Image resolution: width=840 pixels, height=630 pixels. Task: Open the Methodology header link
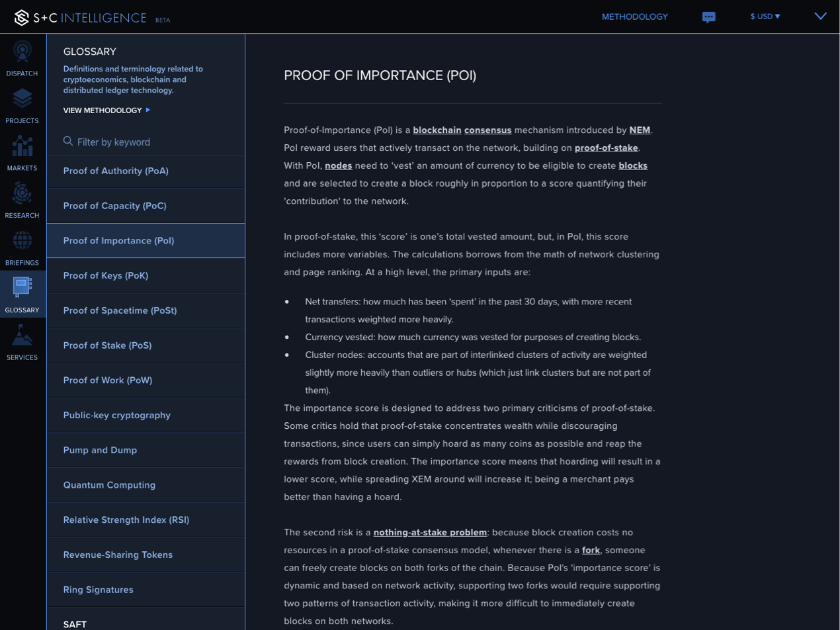coord(635,17)
